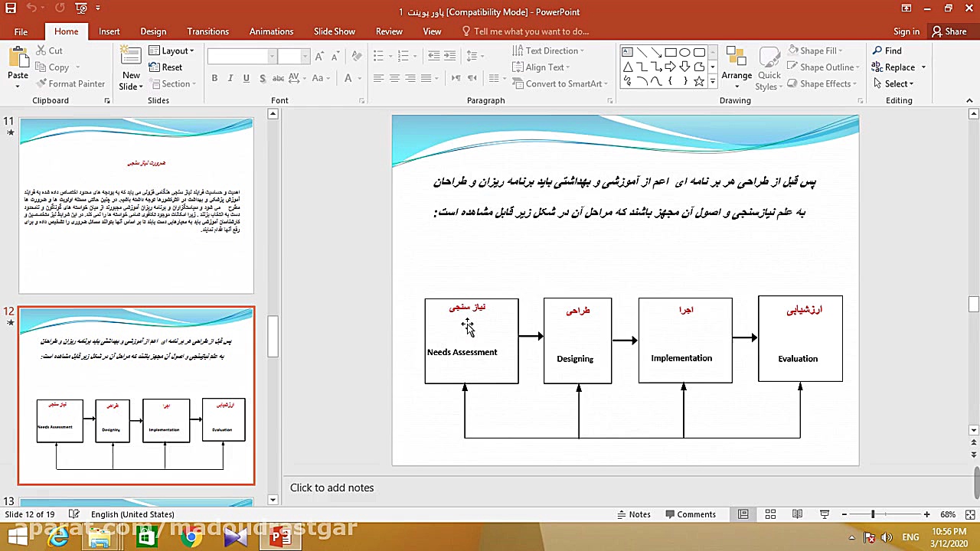Switch to the Design tab
980x551 pixels.
pos(153,31)
